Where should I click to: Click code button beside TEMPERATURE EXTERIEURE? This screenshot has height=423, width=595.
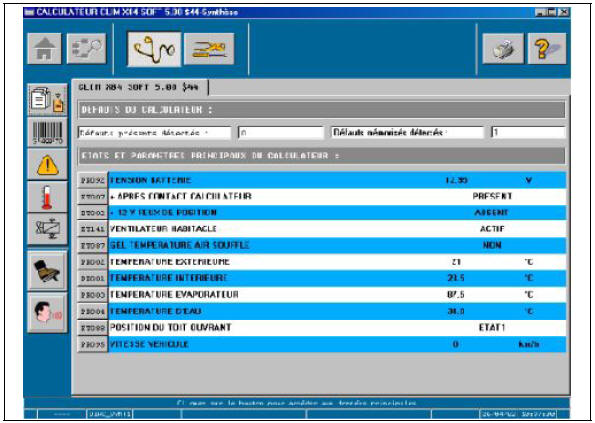[x=93, y=262]
